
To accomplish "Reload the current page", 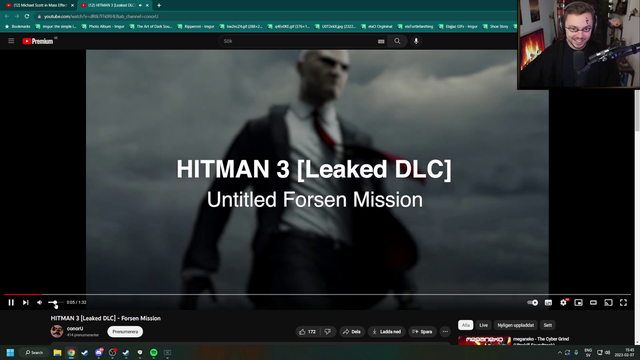I will pyautogui.click(x=27, y=16).
